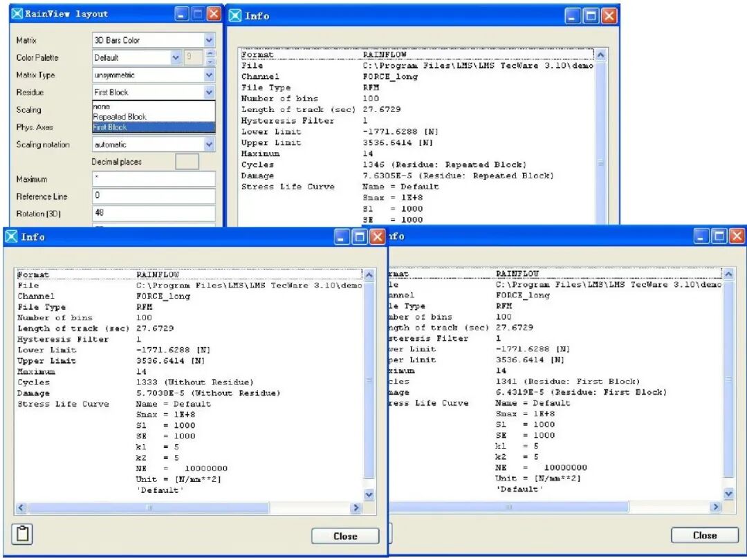
Task: Maximize the top Info window
Action: pyautogui.click(x=591, y=16)
